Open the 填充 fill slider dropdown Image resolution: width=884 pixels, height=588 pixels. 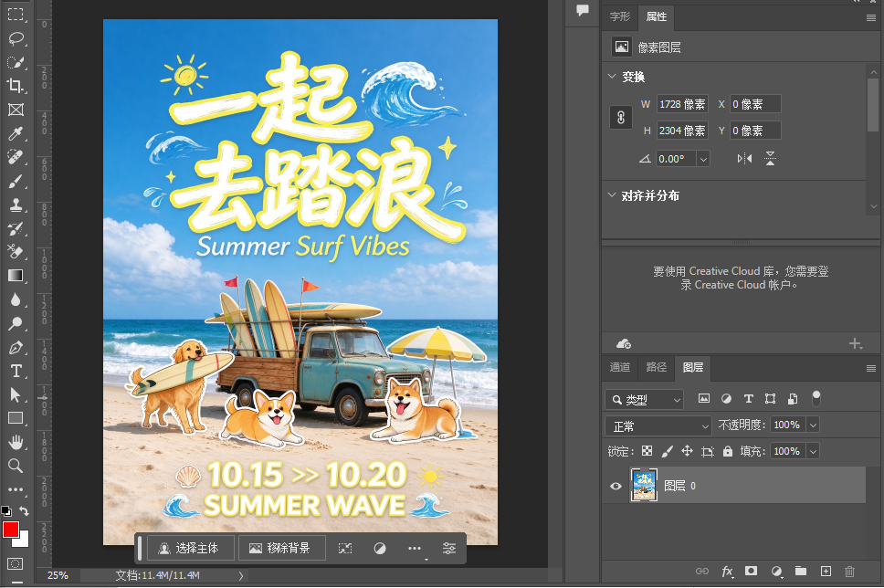coord(813,452)
